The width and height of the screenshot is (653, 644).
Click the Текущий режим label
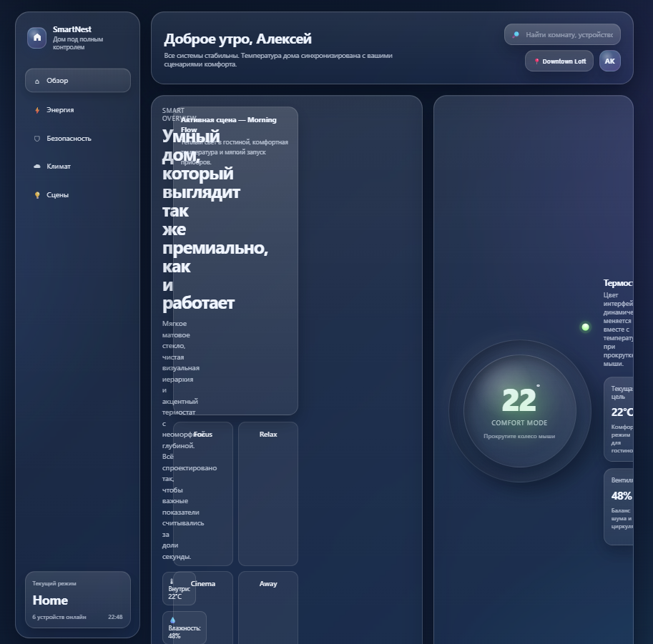point(54,584)
